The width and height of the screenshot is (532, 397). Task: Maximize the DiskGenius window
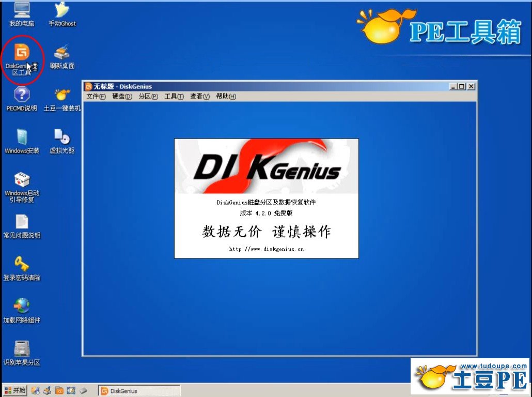click(461, 86)
